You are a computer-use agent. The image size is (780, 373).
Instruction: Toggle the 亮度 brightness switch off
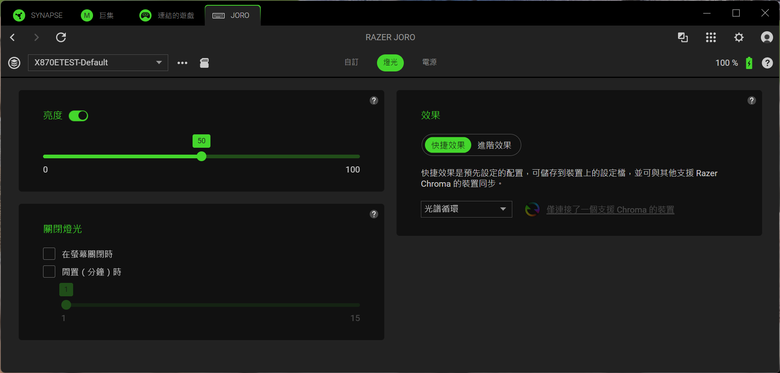coord(78,116)
